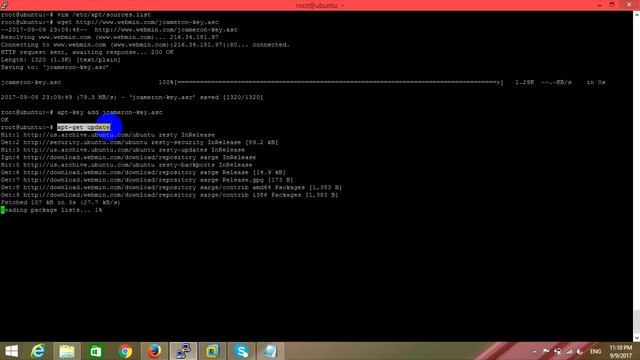Click the terminal scrollbar down arrow
Viewport: 640px width, 360px height.
636,338
